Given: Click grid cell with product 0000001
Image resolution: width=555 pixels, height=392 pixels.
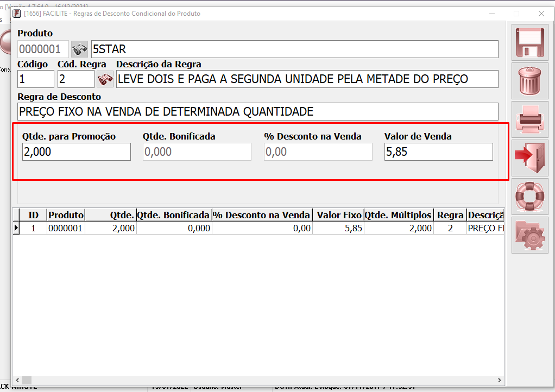Looking at the screenshot, I should click(66, 228).
